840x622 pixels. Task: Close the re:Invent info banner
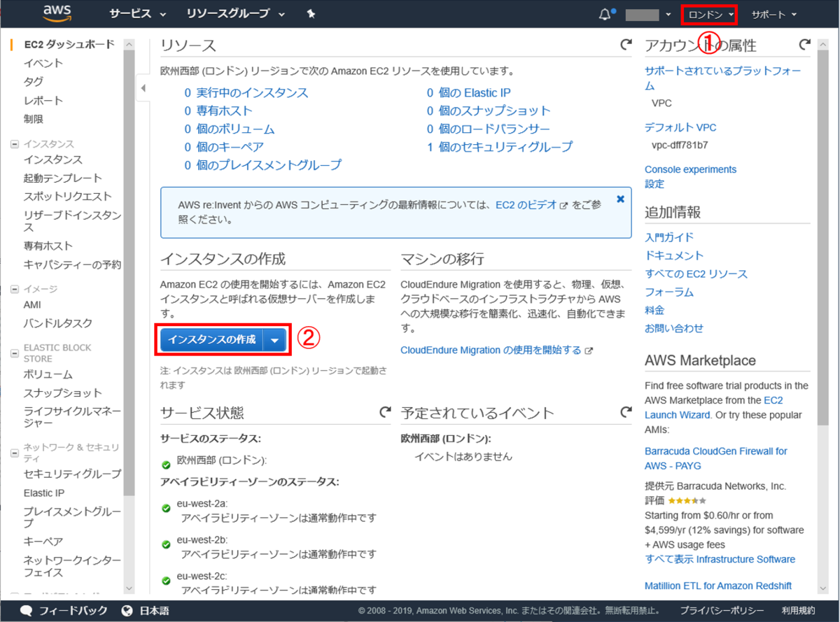click(x=620, y=199)
